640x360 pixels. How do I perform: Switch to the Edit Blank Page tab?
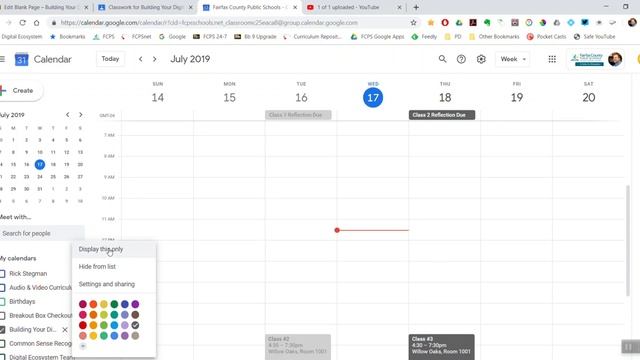pyautogui.click(x=44, y=7)
